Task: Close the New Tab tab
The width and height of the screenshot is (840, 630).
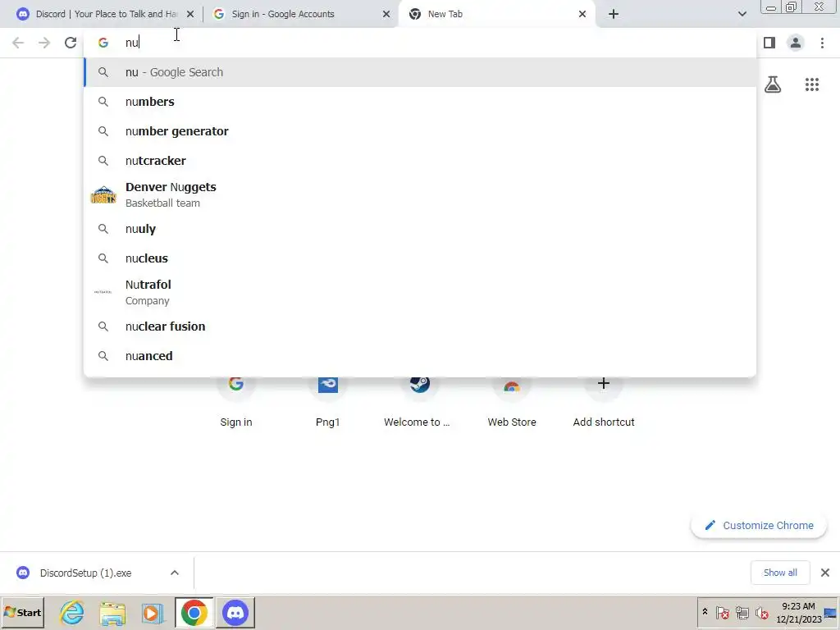Action: (x=582, y=15)
